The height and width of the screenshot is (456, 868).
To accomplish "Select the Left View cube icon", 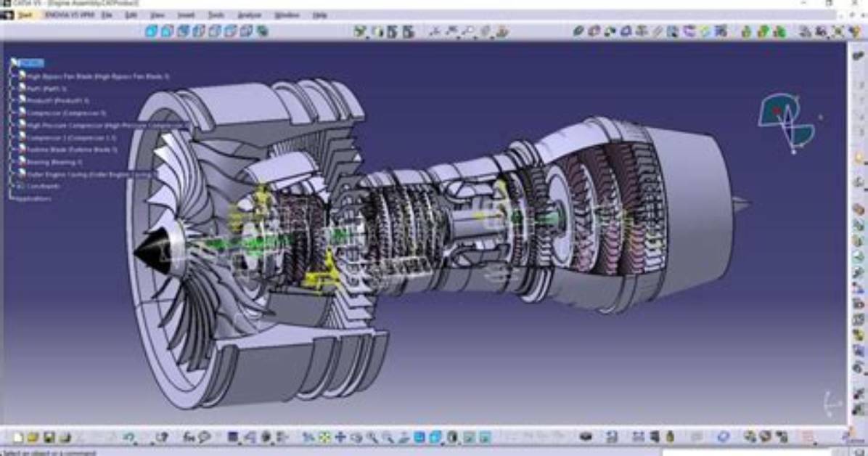I will (x=199, y=31).
